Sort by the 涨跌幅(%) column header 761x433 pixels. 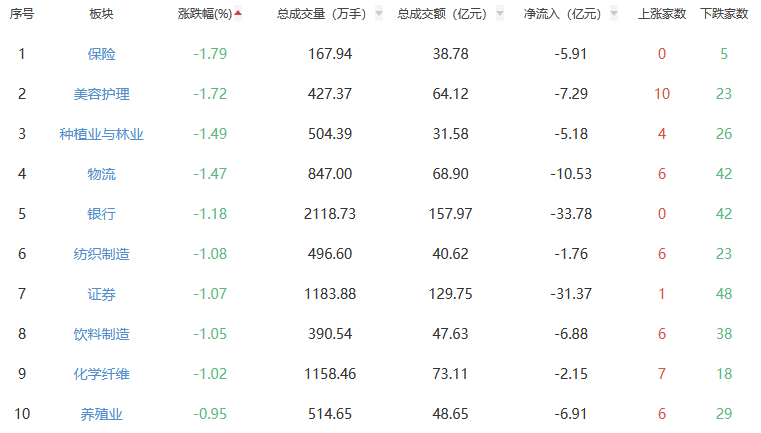205,14
